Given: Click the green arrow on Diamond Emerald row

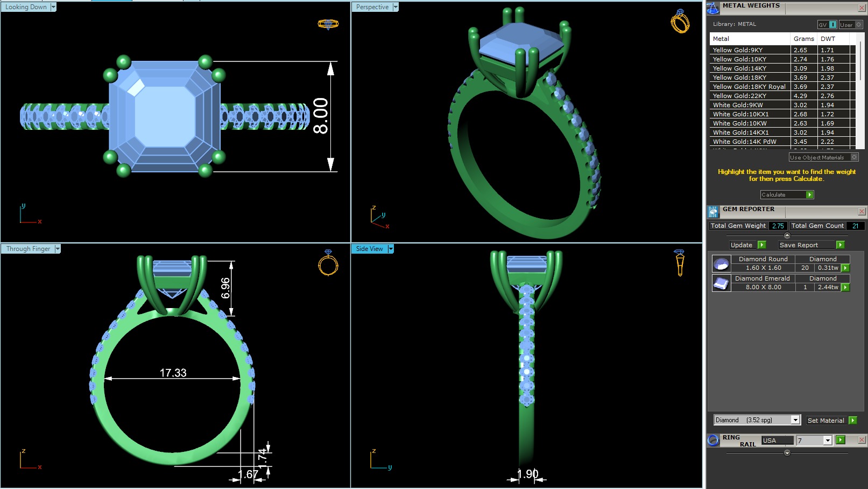Looking at the screenshot, I should 845,287.
